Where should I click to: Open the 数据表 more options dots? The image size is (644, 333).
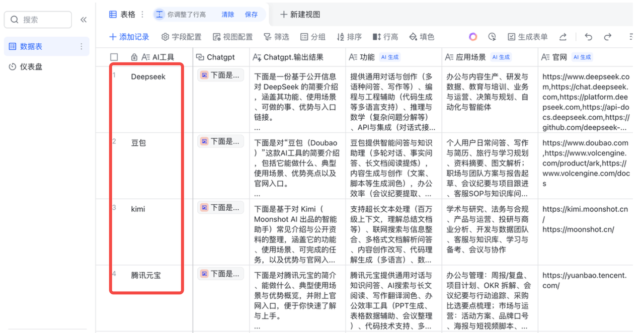click(82, 46)
